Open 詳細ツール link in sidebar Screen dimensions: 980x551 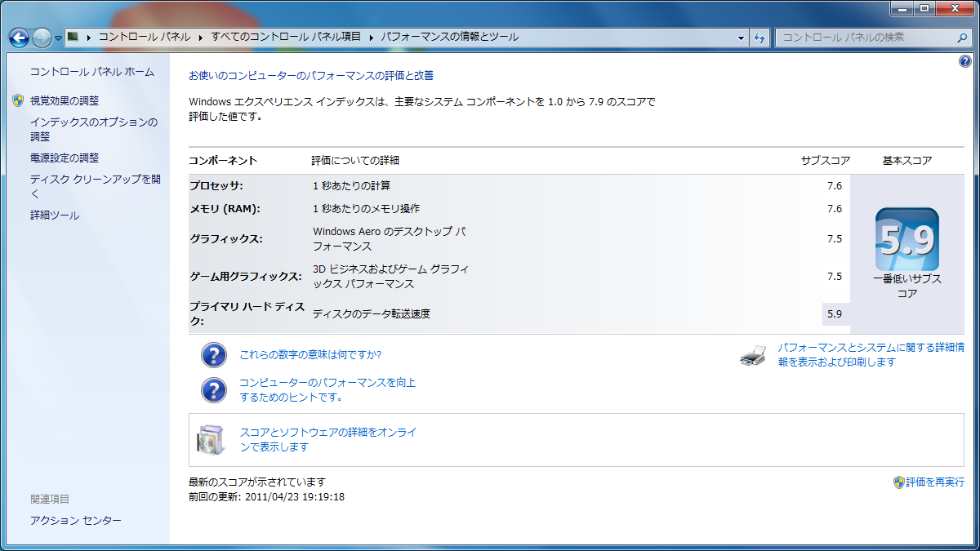[55, 216]
